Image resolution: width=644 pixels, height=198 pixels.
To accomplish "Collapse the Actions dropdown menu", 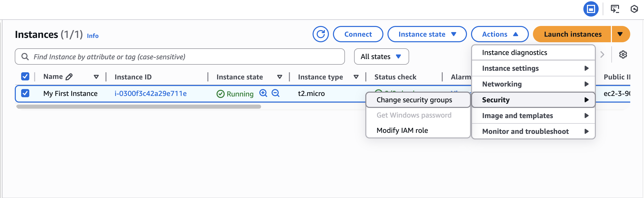I will (x=500, y=34).
